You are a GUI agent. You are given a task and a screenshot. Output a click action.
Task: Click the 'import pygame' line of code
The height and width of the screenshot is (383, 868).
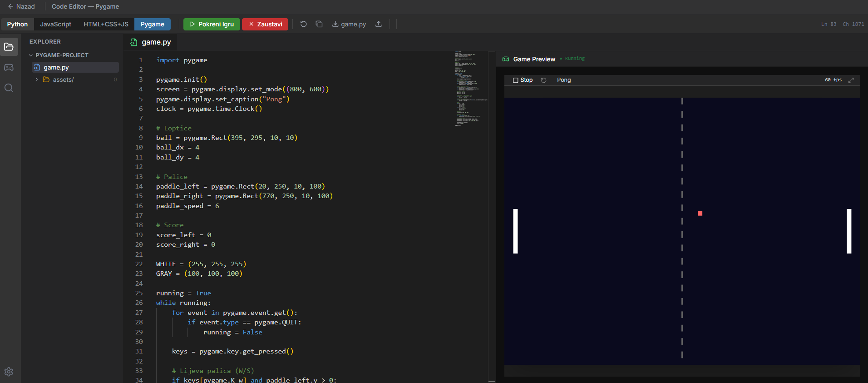(182, 60)
